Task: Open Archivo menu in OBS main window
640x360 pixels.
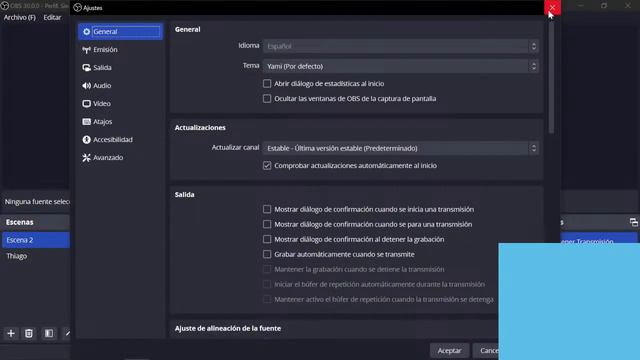Action: pyautogui.click(x=20, y=18)
